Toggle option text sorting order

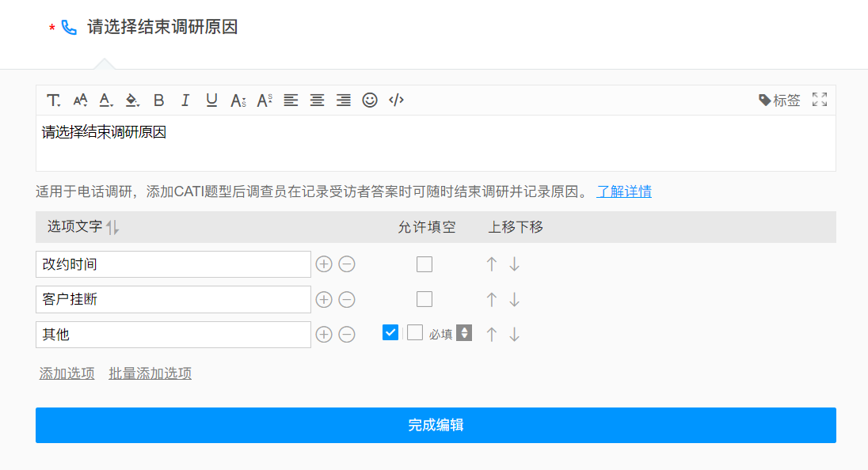point(112,227)
